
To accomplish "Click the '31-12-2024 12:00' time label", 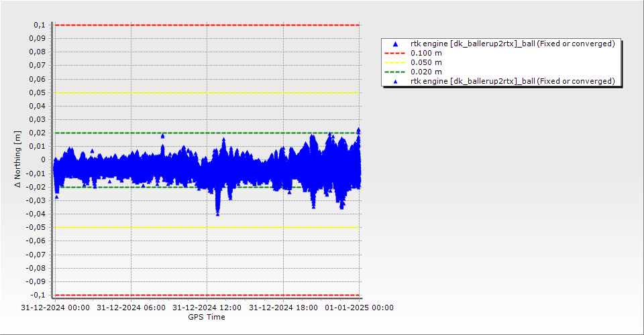I will click(207, 308).
